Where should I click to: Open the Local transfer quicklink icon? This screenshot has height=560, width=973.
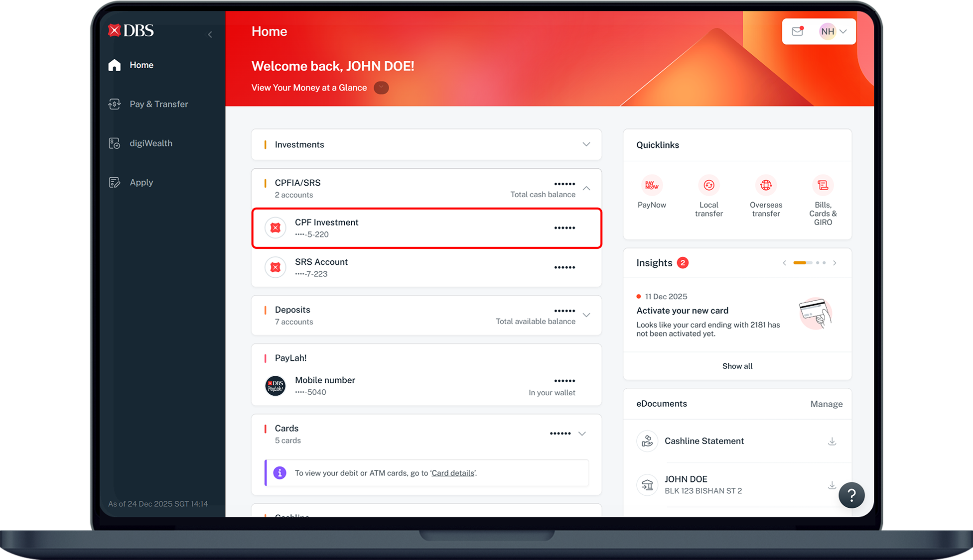(x=708, y=186)
